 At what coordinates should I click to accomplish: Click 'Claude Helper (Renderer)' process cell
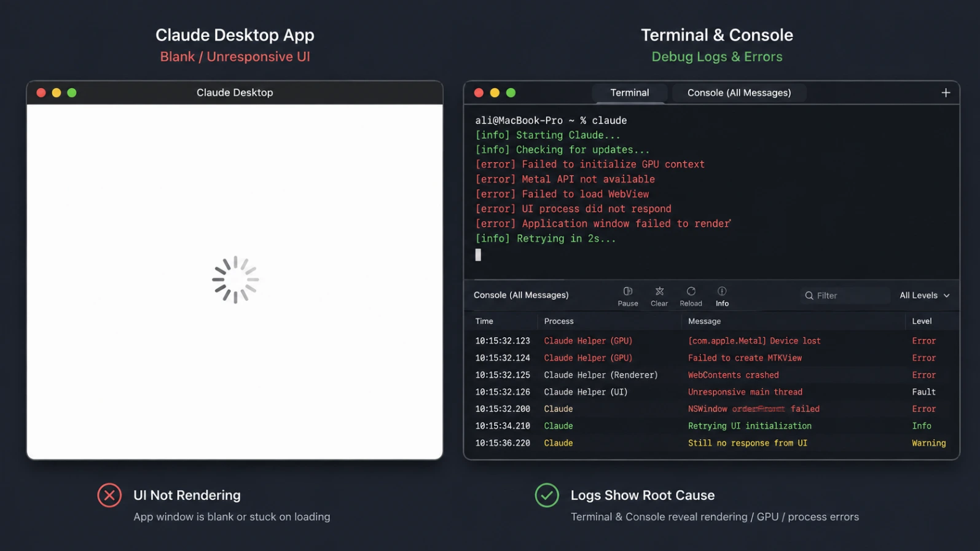pos(600,375)
